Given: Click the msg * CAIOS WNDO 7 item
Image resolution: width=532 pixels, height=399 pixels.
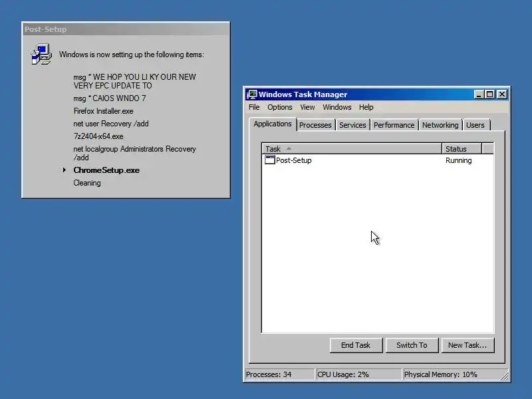Looking at the screenshot, I should click(110, 98).
